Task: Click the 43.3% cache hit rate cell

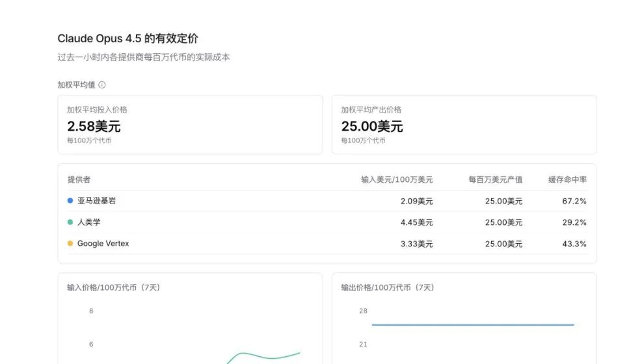Action: 574,244
